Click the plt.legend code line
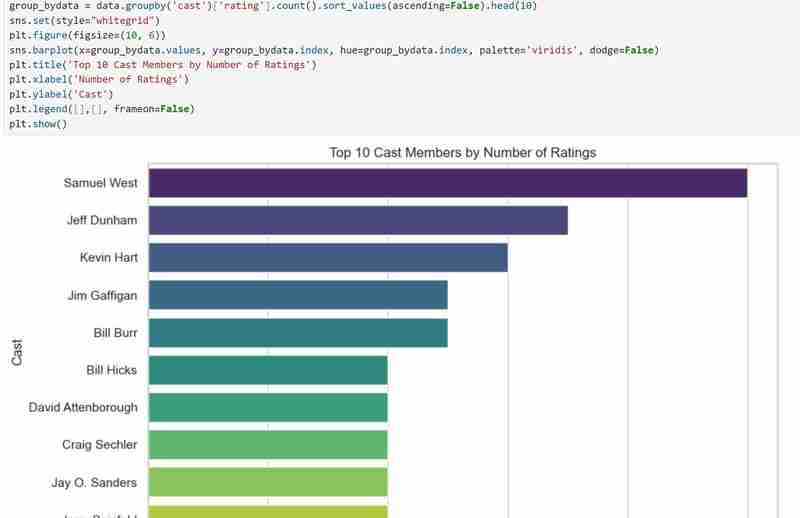Image resolution: width=800 pixels, height=518 pixels. [x=102, y=109]
